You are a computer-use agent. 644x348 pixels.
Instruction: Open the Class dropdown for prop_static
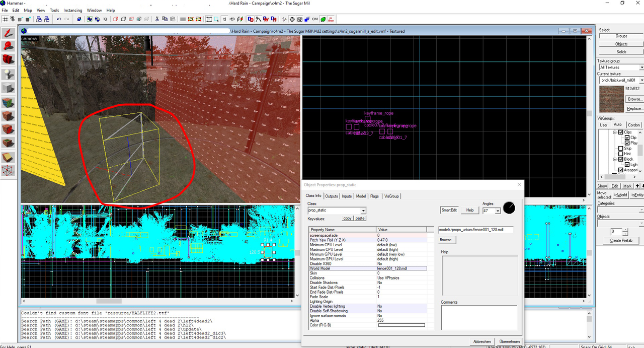tap(363, 211)
